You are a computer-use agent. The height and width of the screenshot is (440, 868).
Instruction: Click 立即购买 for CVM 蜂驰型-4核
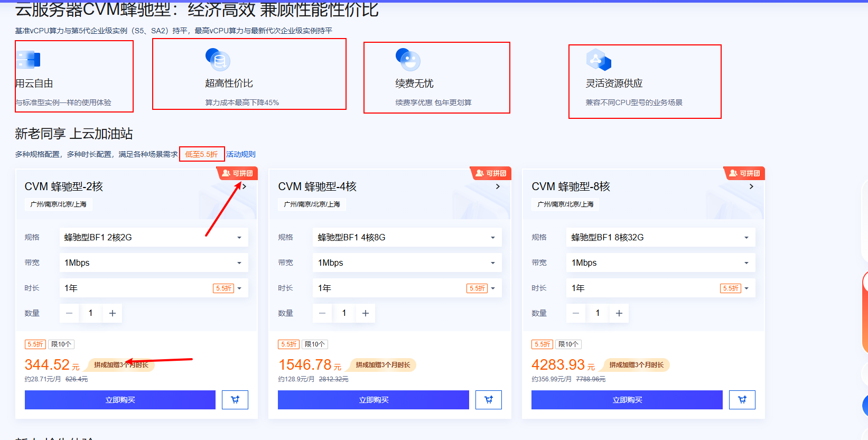[x=374, y=400]
